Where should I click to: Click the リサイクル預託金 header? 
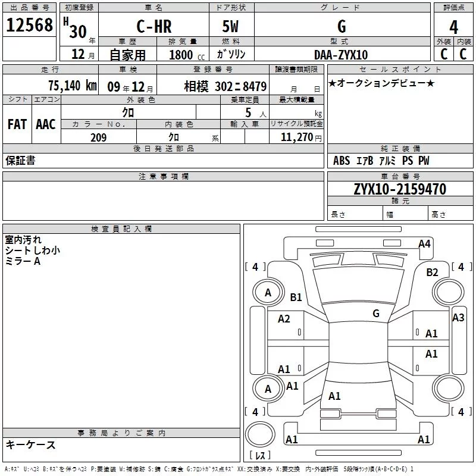point(296,124)
